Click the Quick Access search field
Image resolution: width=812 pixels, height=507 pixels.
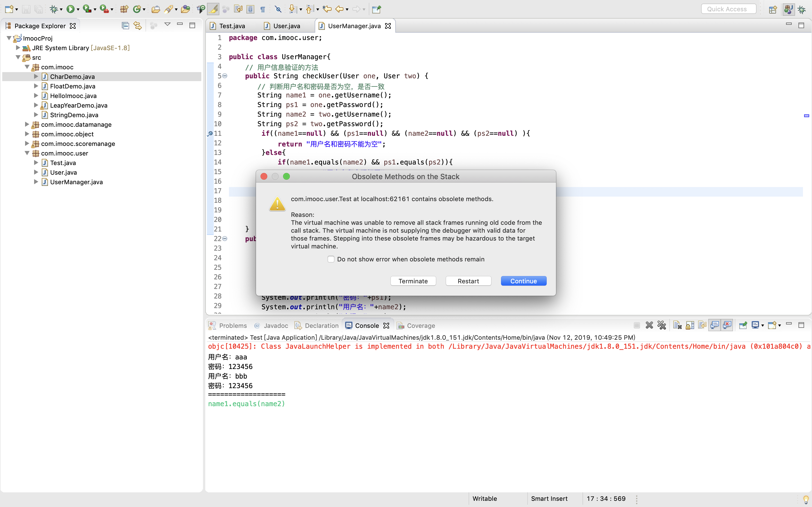coord(728,9)
